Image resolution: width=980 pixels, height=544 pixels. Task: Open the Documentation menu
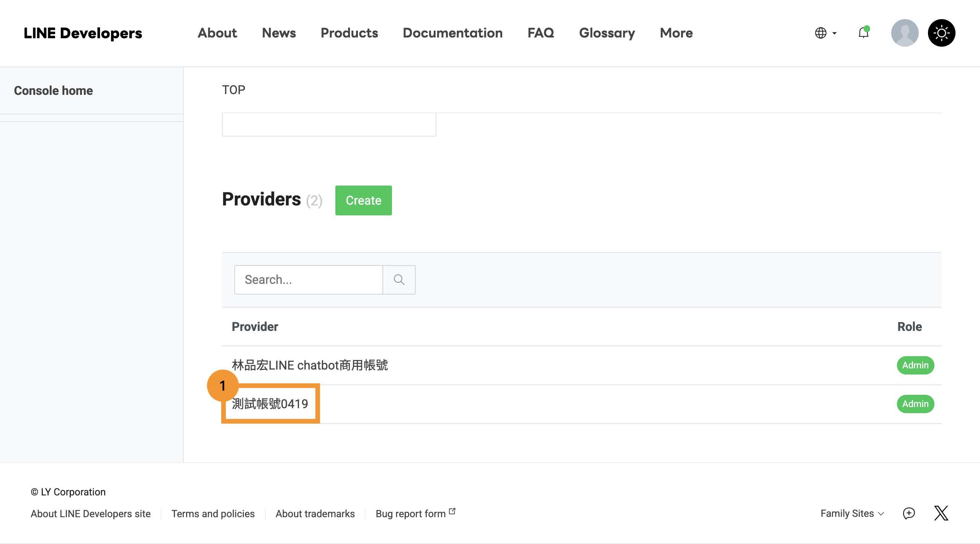(452, 33)
